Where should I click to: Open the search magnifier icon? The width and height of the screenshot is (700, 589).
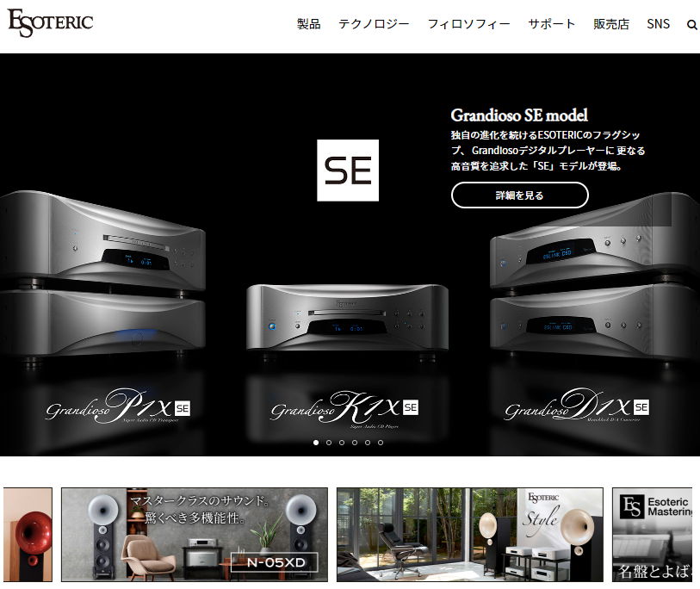691,25
